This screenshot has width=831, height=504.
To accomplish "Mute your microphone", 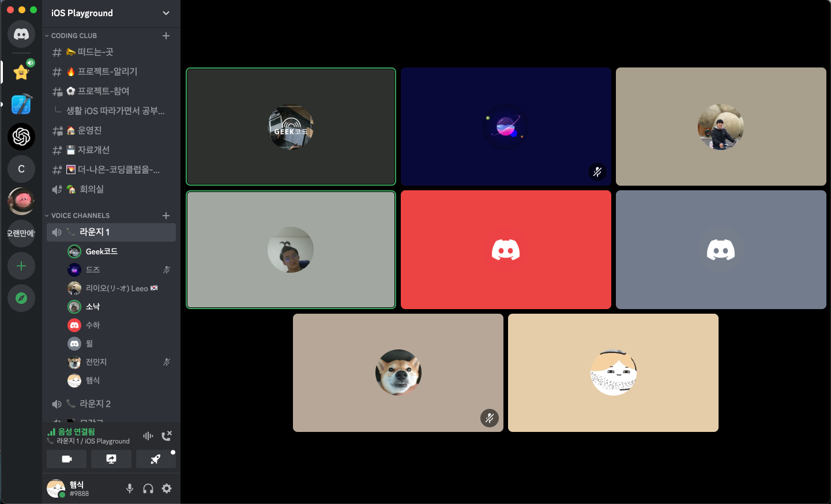I will click(130, 488).
